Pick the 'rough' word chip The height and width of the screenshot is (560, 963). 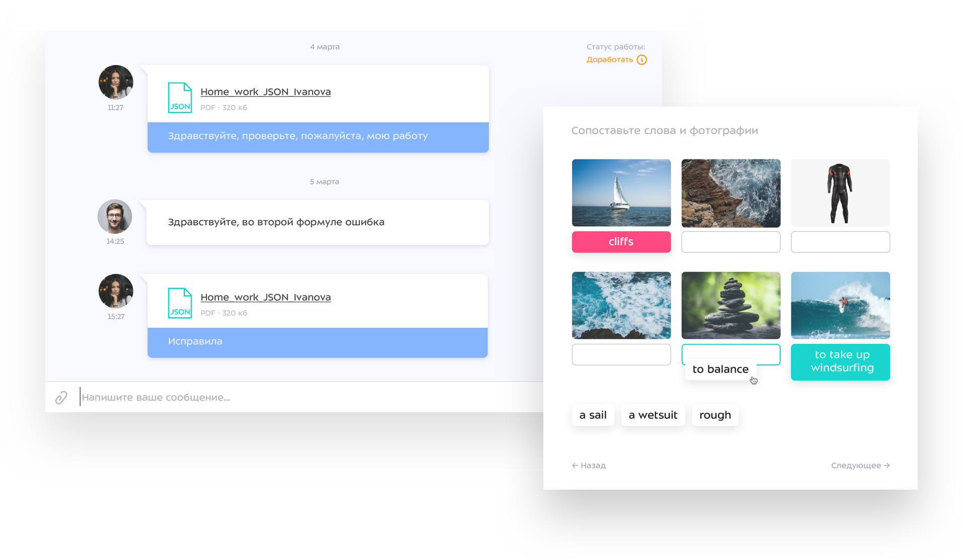click(715, 415)
